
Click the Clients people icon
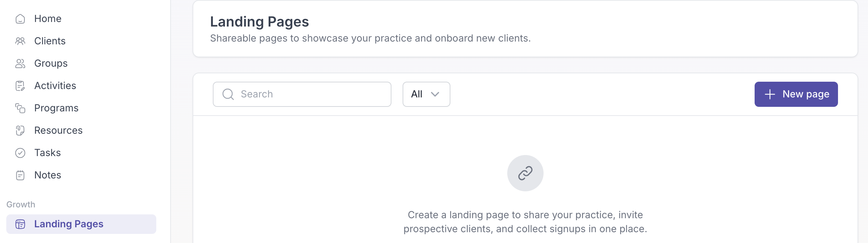[x=20, y=41]
